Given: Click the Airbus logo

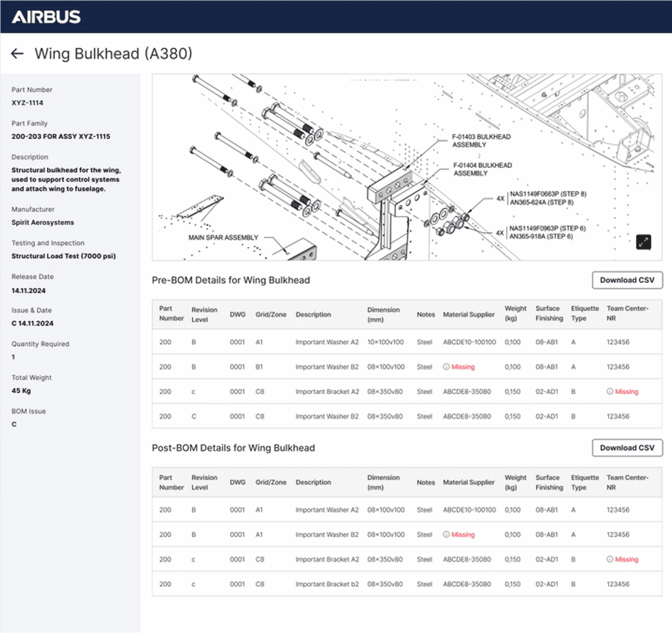Looking at the screenshot, I should [46, 17].
